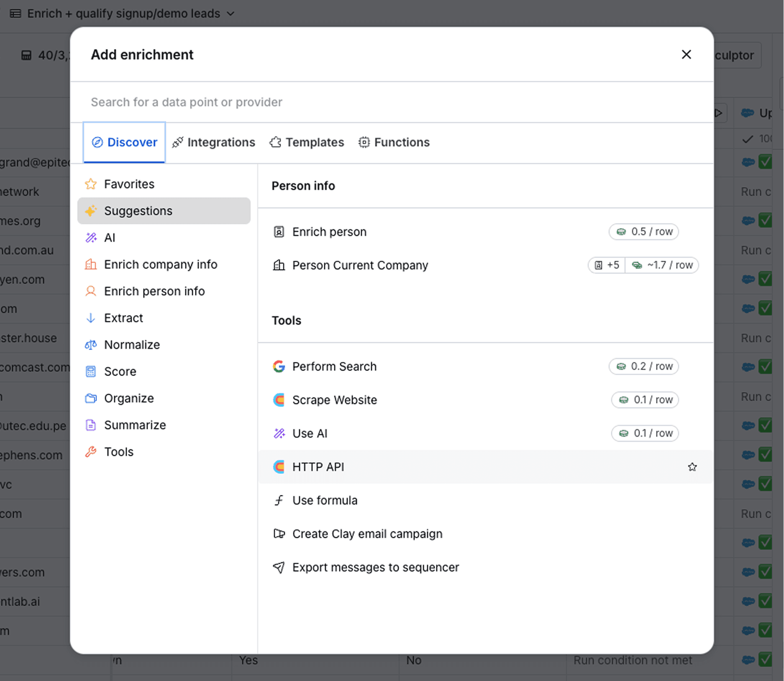The width and height of the screenshot is (784, 681).
Task: Click the Discover compass icon
Action: point(97,142)
